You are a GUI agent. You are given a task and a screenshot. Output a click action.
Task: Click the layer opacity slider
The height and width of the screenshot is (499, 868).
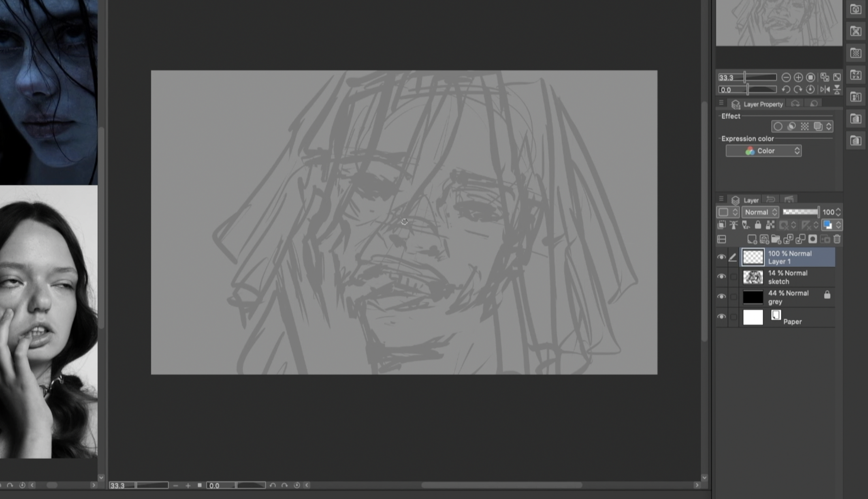click(x=800, y=212)
